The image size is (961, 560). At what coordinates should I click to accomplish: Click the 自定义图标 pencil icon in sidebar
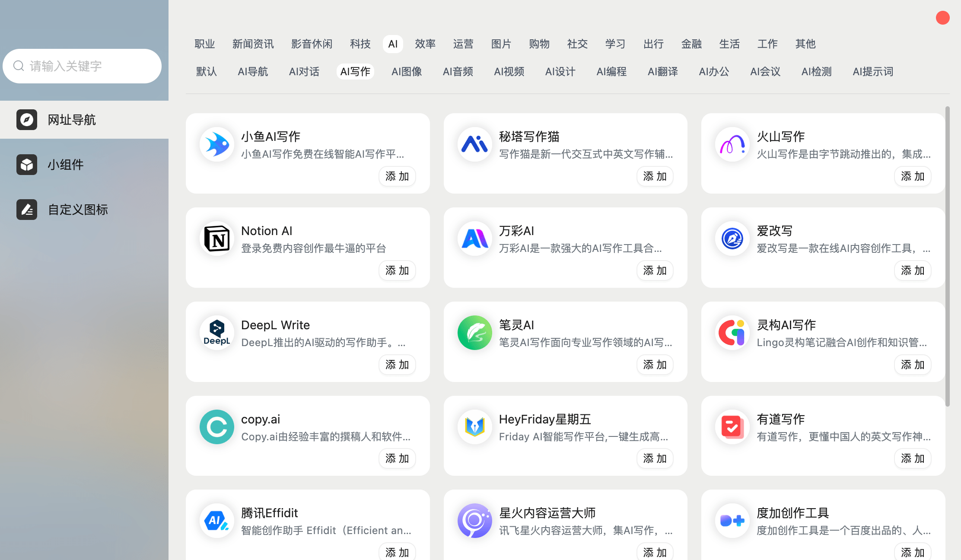(x=27, y=210)
